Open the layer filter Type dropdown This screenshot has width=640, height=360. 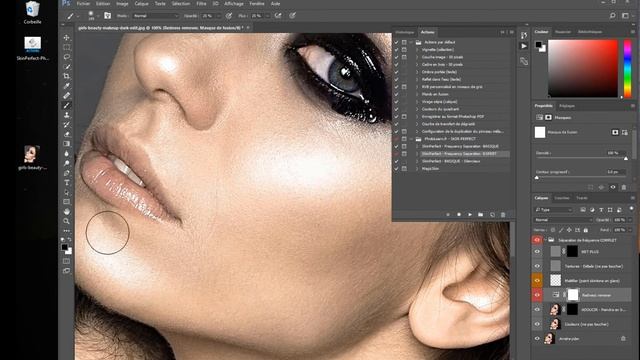tap(554, 210)
